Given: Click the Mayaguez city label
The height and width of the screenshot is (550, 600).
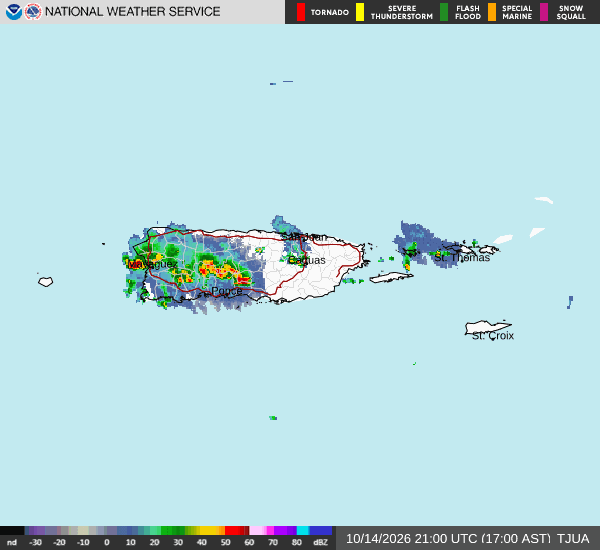Looking at the screenshot, I should tap(153, 264).
